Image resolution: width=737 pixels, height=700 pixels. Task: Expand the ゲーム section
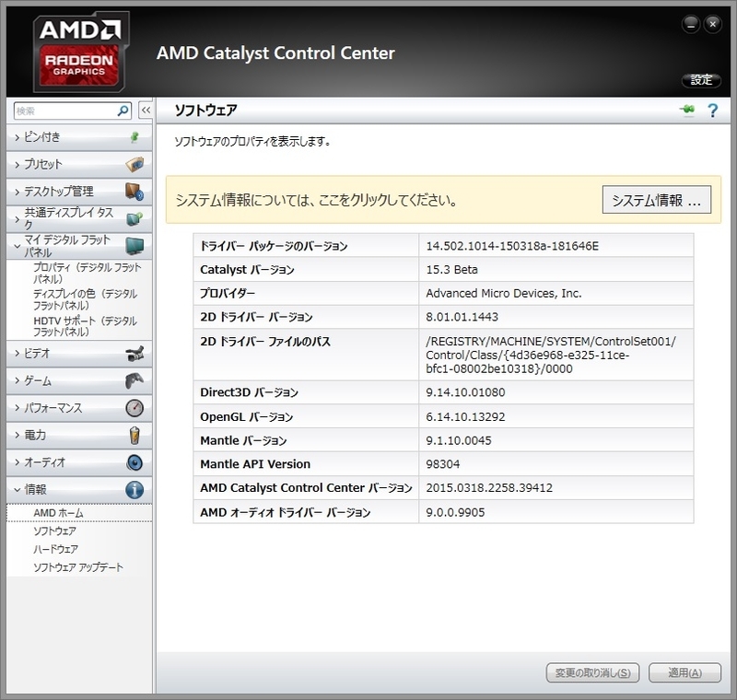tap(79, 380)
